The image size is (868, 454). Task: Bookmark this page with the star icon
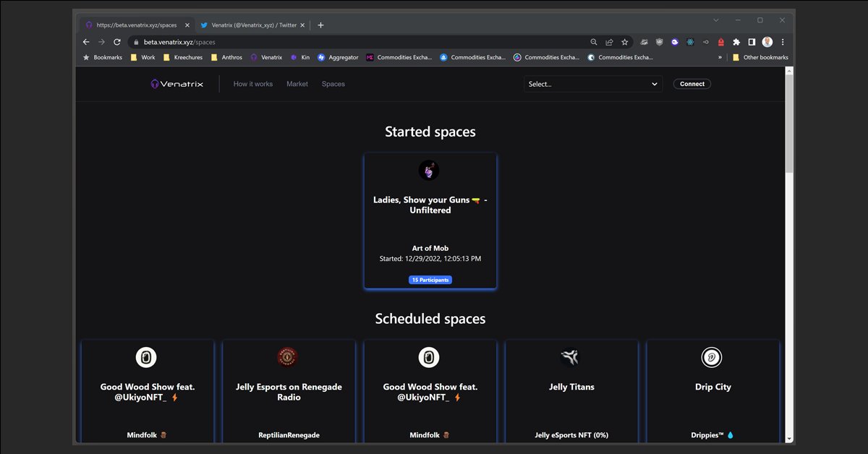pos(624,42)
